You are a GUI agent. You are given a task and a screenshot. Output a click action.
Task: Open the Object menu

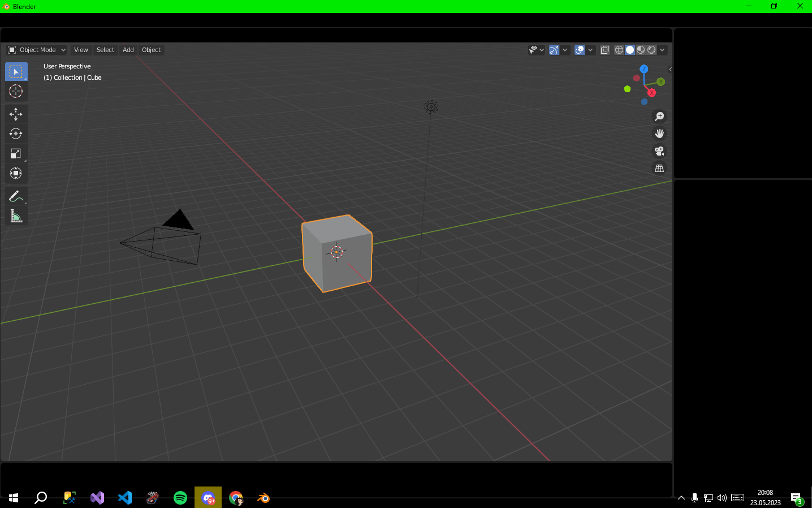[151, 50]
